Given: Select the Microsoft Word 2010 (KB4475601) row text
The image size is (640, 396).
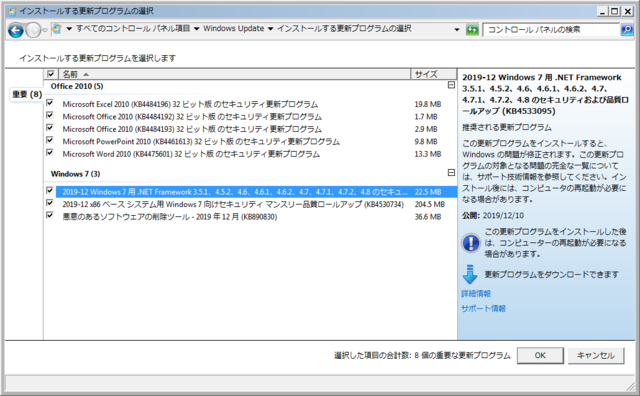Looking at the screenshot, I should (x=191, y=154).
